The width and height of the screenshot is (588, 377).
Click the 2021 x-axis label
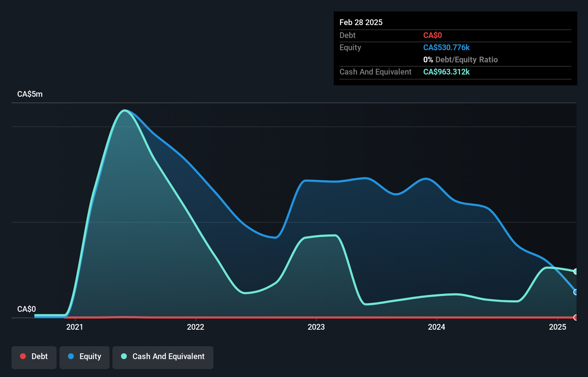(74, 327)
